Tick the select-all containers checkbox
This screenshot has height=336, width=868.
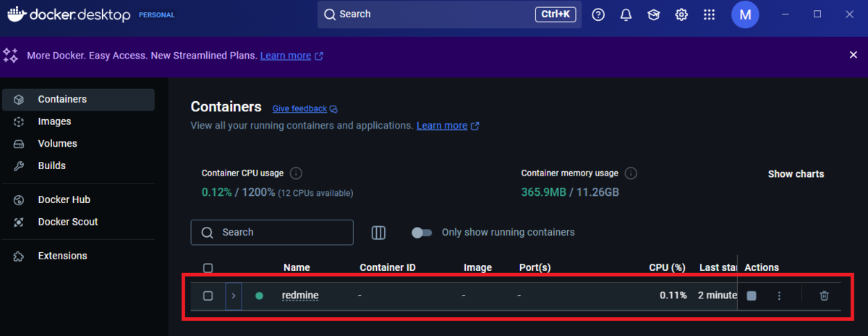click(x=208, y=268)
